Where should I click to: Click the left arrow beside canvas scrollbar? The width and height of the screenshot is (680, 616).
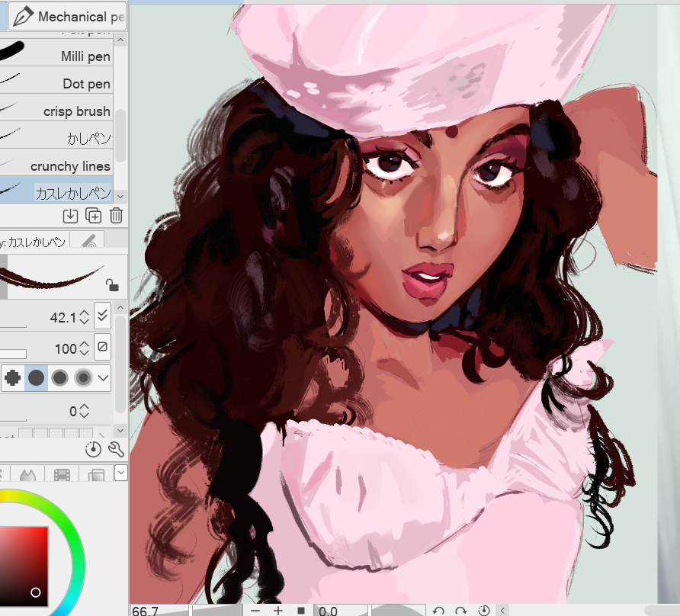pos(502,611)
